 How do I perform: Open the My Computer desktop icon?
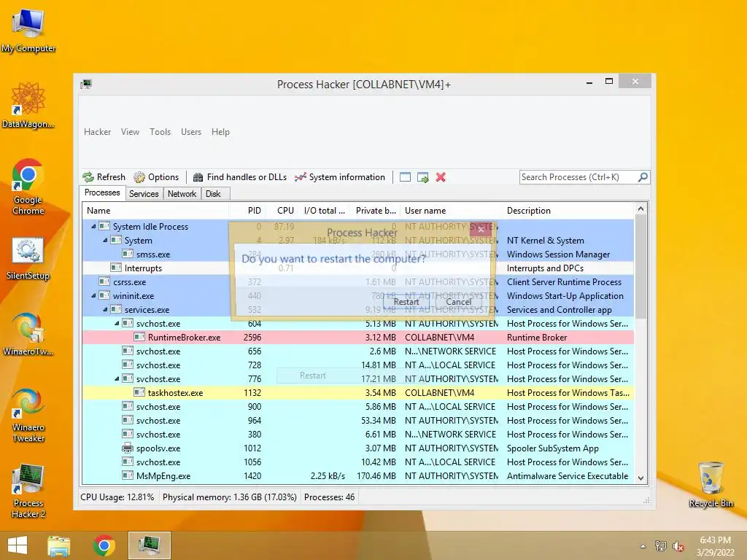coord(28,31)
